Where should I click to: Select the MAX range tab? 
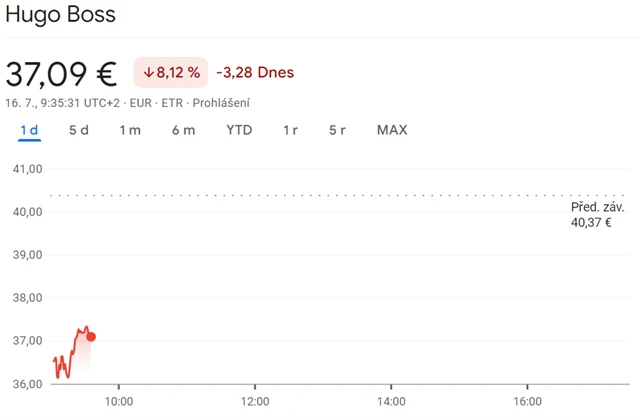click(x=392, y=130)
